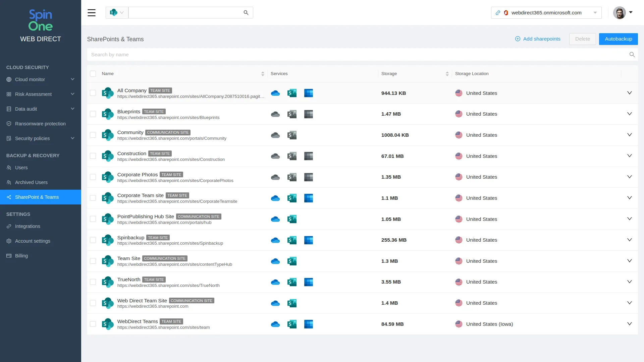Navigate to SharePoint & Teams in the sidebar
Screen dimensions: 644x362
click(x=37, y=197)
